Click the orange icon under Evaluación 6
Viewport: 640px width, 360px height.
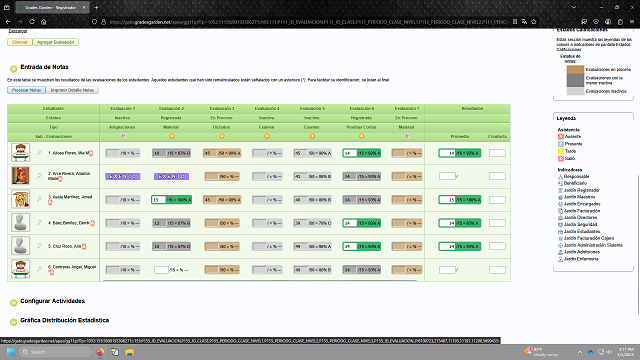361,136
